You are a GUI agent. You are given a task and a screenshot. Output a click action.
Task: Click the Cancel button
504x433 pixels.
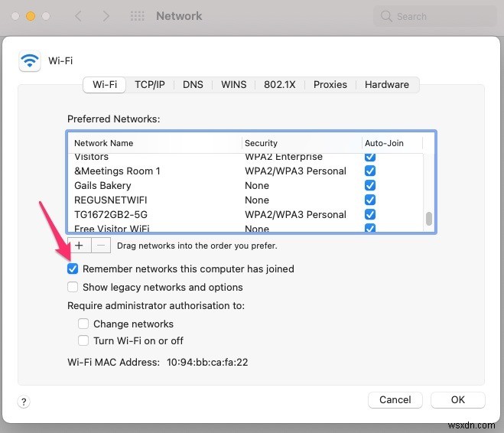click(x=395, y=400)
